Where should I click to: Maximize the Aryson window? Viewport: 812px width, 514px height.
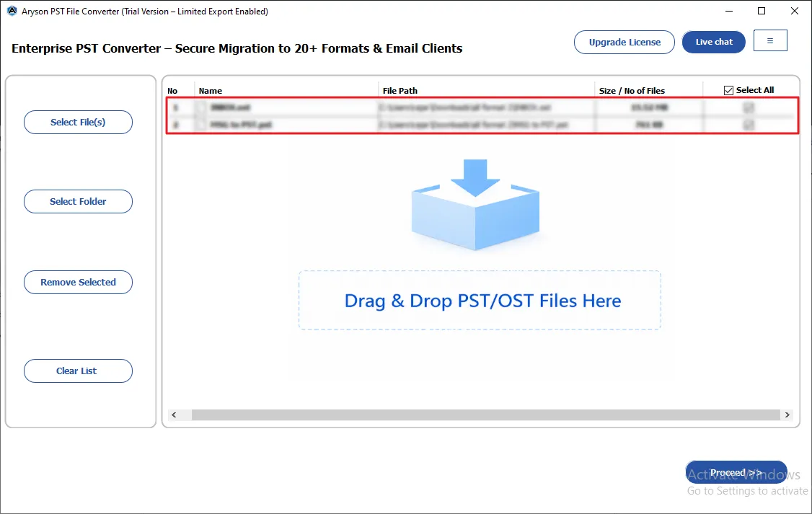(x=762, y=11)
